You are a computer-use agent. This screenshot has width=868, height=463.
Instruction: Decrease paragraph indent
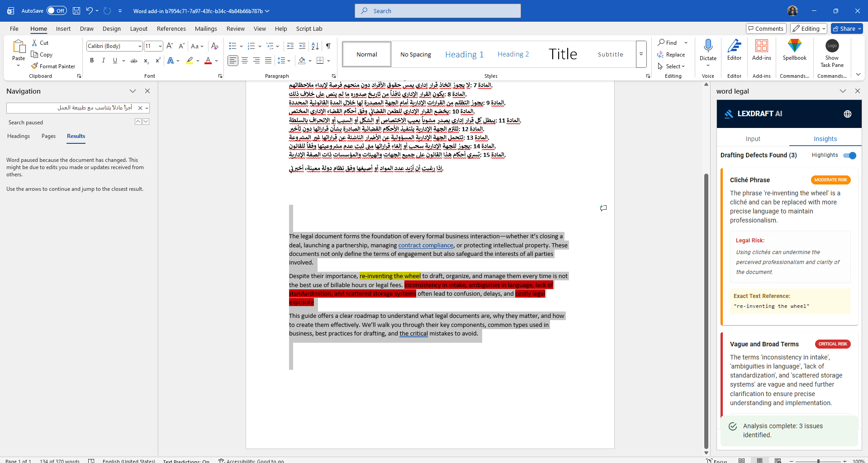[x=290, y=46]
